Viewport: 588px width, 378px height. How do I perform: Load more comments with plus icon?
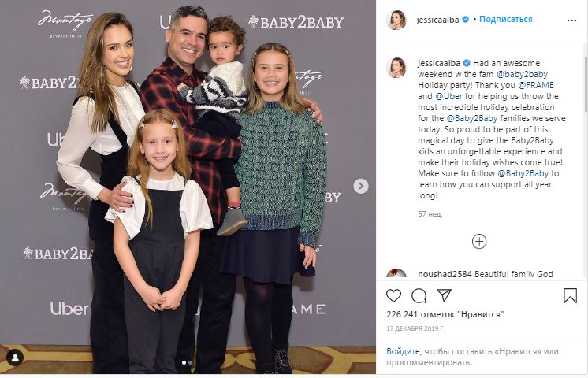pyautogui.click(x=479, y=241)
